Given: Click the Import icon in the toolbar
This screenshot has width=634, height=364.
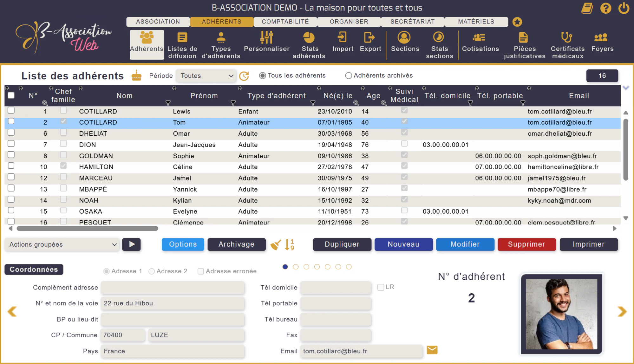Looking at the screenshot, I should pos(342,37).
